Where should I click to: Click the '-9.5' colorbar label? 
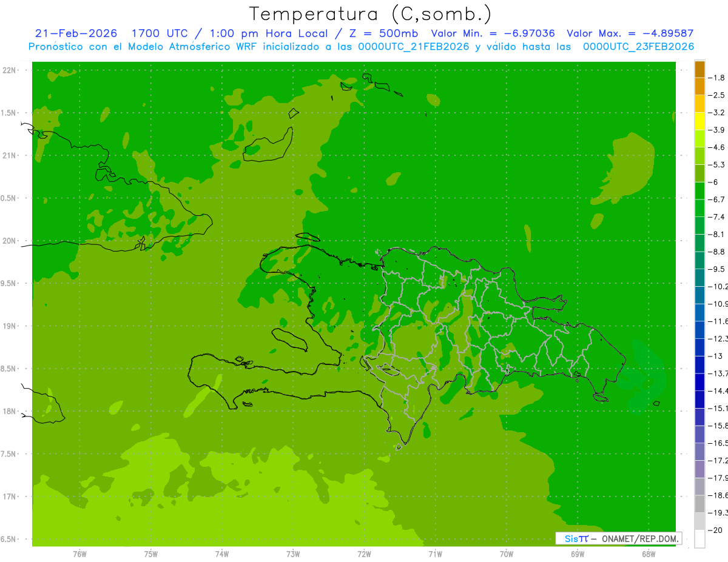tap(718, 269)
